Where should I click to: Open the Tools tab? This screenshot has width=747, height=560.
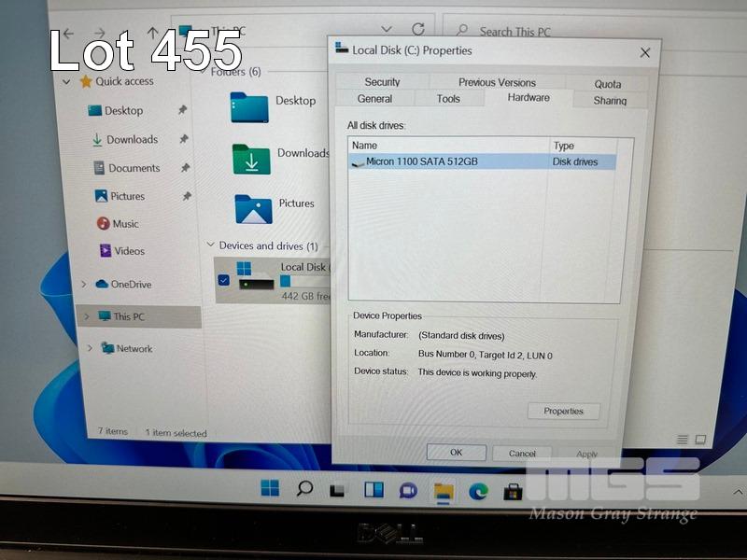coord(448,99)
